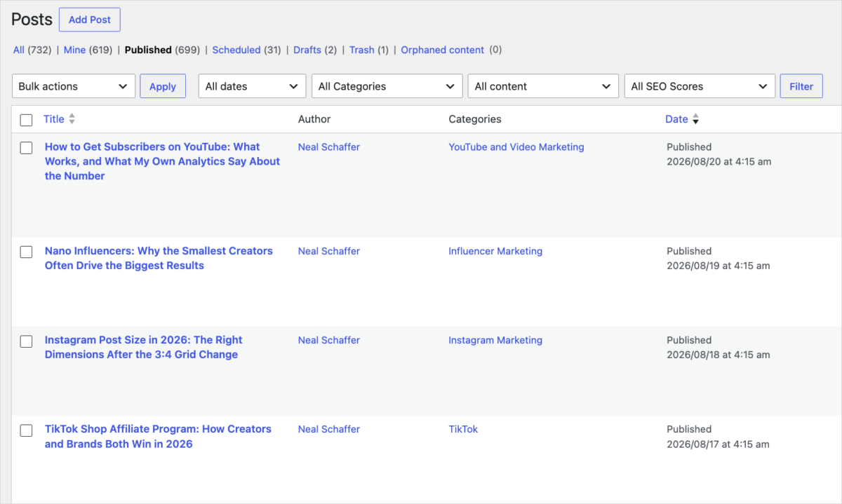Click Neal Schaffer author in TikTok Shop row
This screenshot has width=842, height=504.
[x=329, y=429]
